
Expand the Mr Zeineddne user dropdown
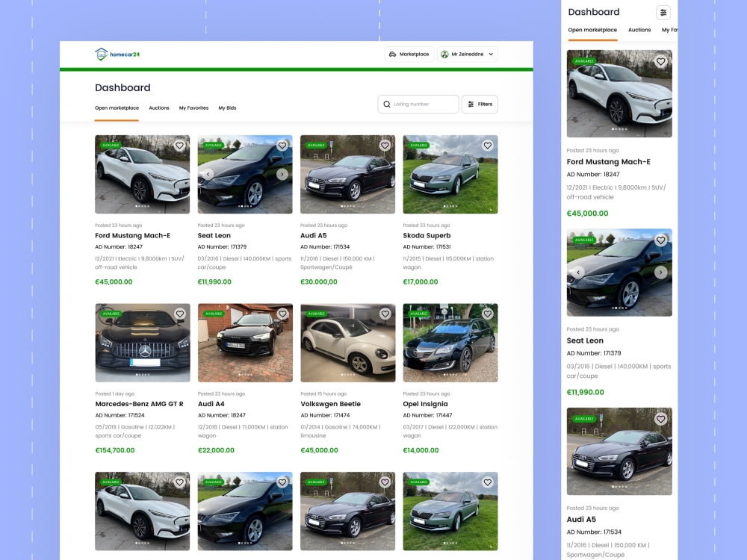coord(468,55)
